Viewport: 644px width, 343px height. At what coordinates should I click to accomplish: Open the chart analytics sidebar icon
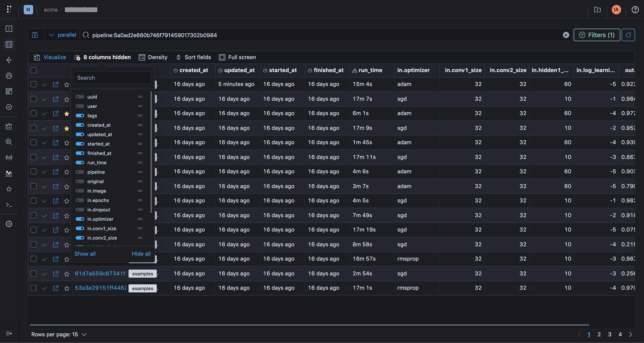(9, 126)
